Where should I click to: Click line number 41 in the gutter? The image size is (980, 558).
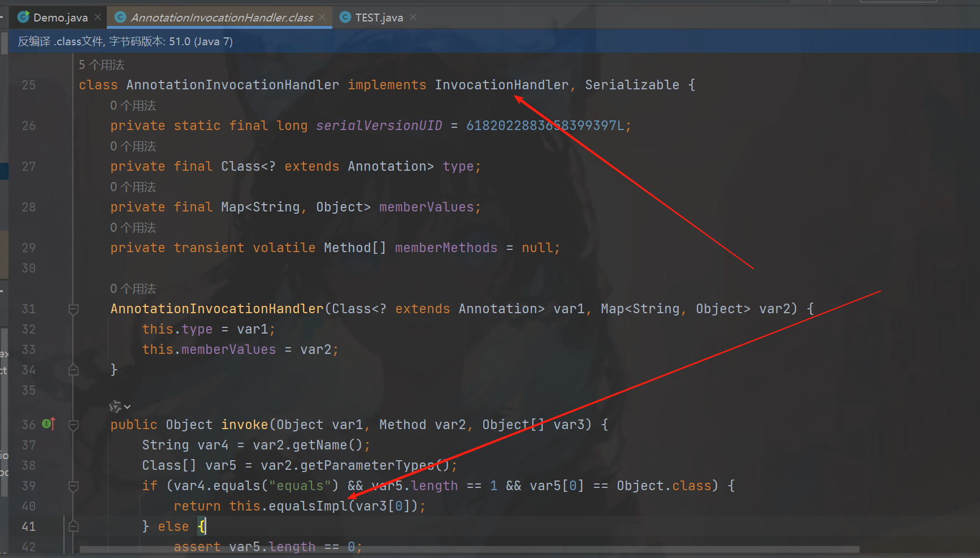(x=28, y=527)
